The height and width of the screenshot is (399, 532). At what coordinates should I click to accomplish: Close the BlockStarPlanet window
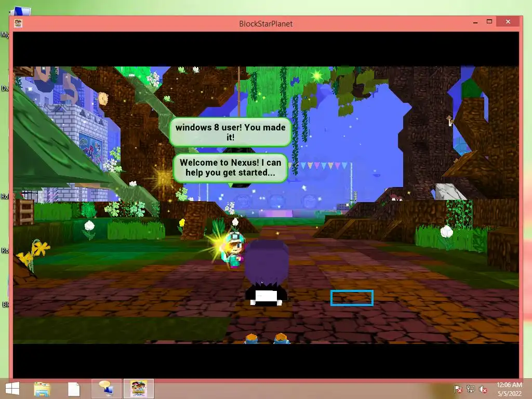click(x=508, y=22)
